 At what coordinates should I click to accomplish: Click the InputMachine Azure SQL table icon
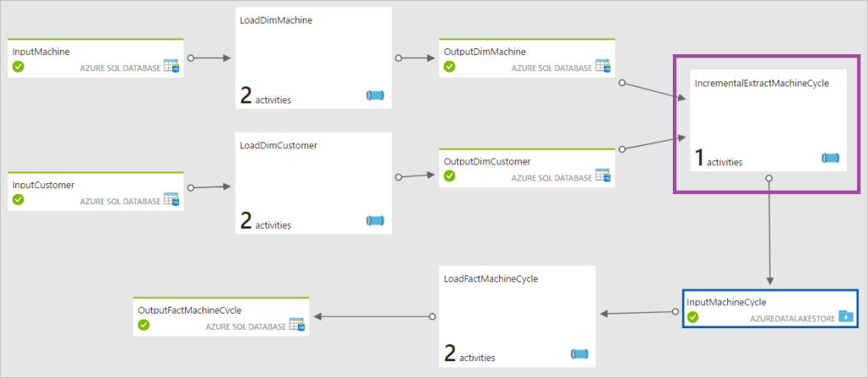(171, 67)
